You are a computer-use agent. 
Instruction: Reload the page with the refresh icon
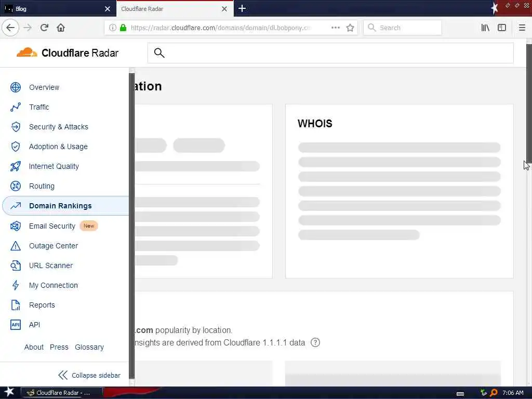44,28
